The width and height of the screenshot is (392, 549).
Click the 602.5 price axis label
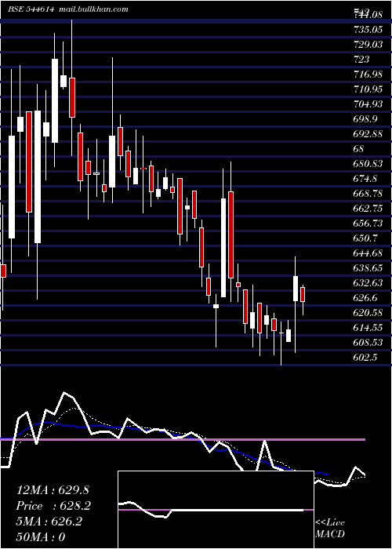(x=365, y=357)
